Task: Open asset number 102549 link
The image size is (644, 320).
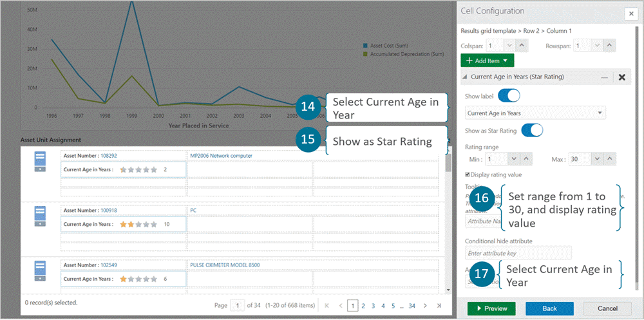Action: pyautogui.click(x=109, y=265)
